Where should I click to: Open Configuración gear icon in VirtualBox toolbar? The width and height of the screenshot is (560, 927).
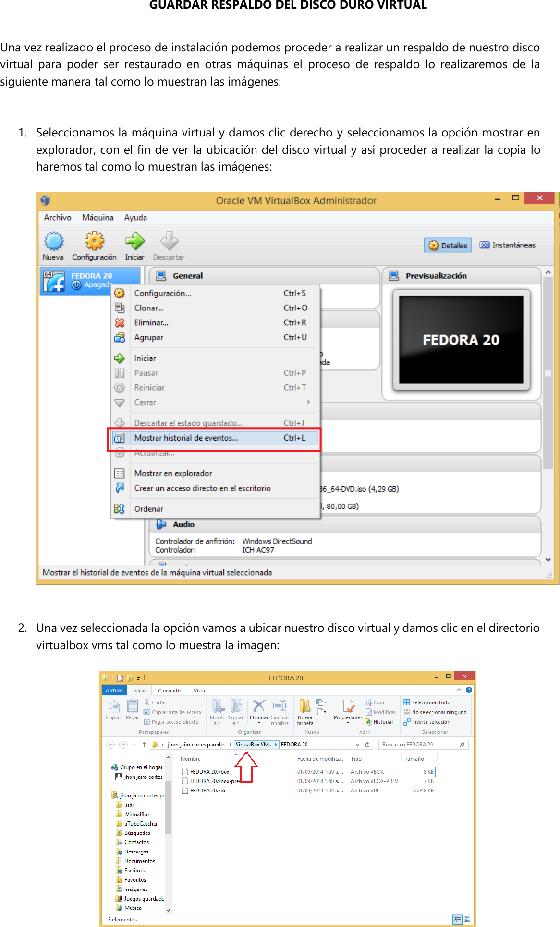(94, 246)
